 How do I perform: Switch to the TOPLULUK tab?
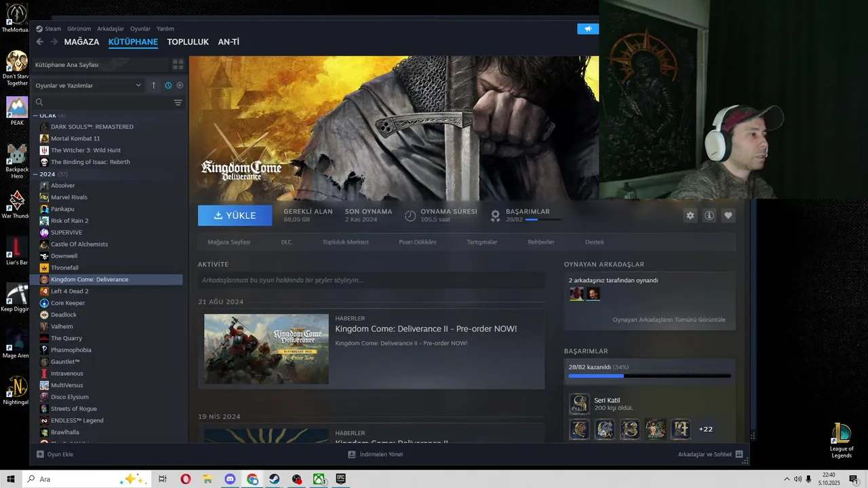[x=188, y=42]
